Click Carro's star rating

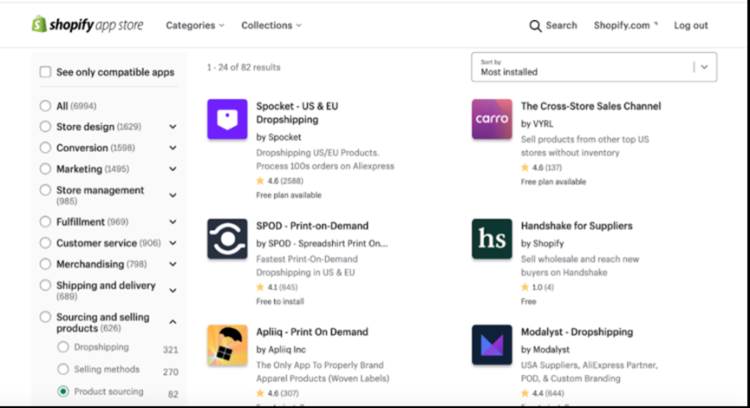541,167
